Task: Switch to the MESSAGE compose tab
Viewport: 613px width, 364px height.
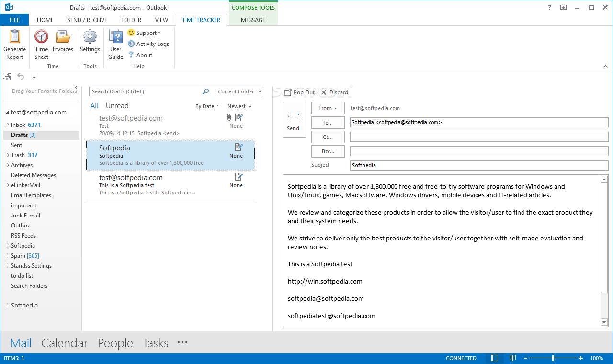Action: coord(253,20)
